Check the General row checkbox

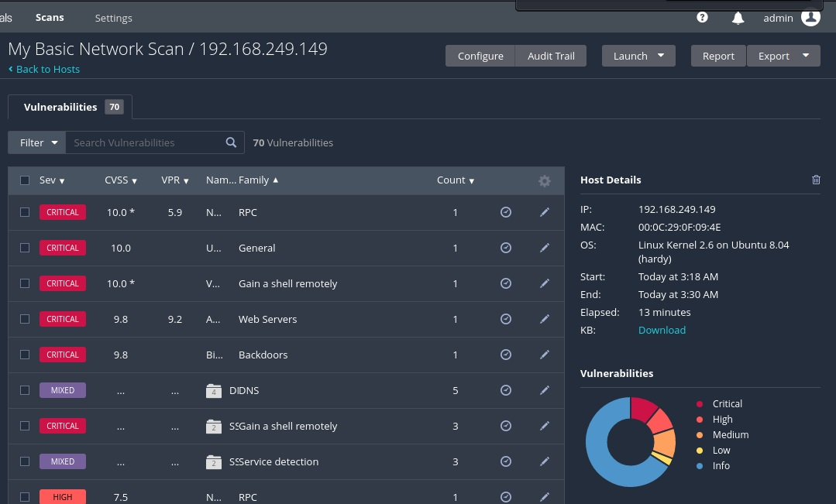point(25,248)
